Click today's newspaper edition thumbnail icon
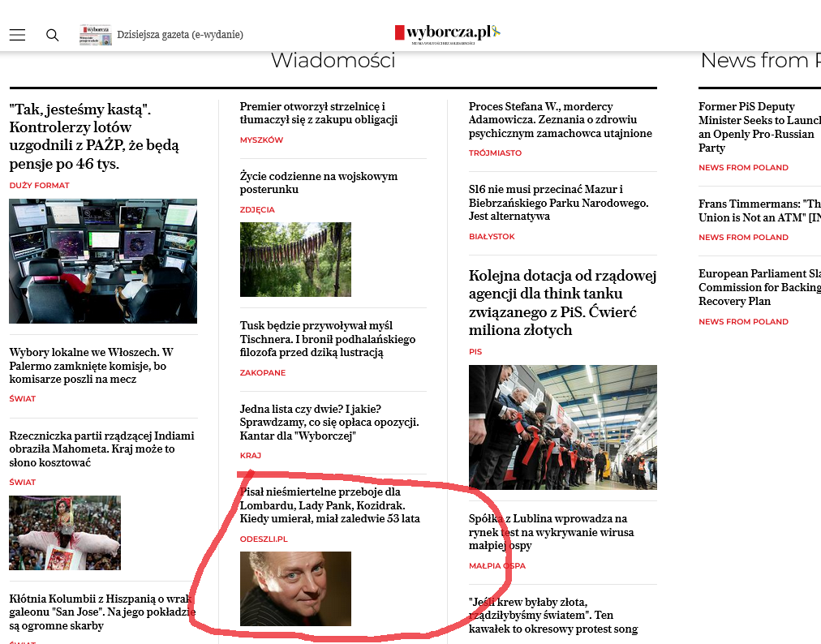The width and height of the screenshot is (821, 644). coord(95,35)
